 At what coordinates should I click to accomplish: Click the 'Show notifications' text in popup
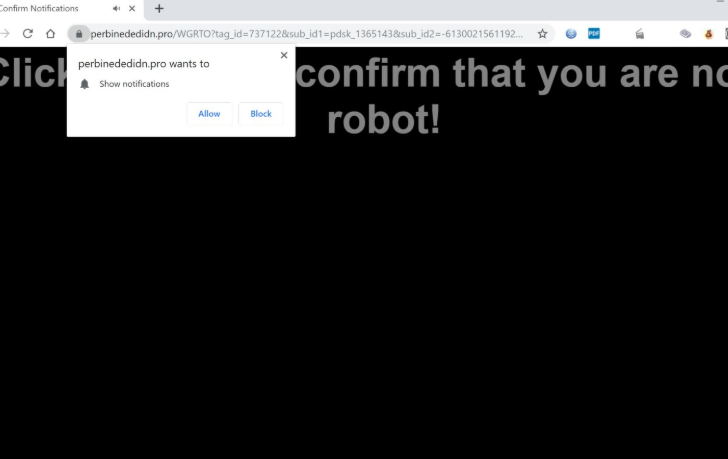134,84
